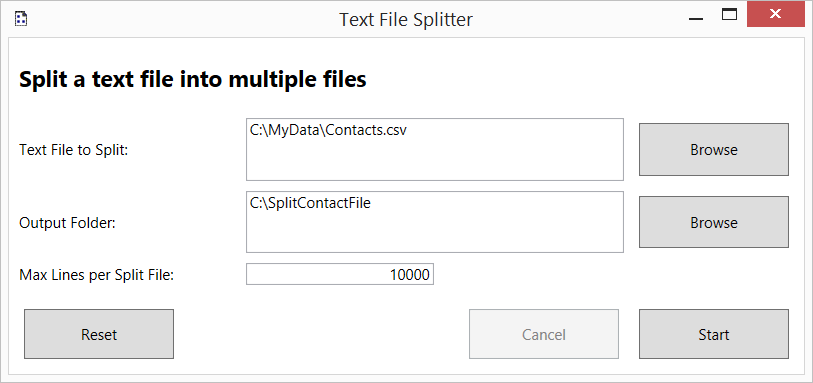This screenshot has height=383, width=813.
Task: Start splitting with the Start button
Action: (713, 334)
